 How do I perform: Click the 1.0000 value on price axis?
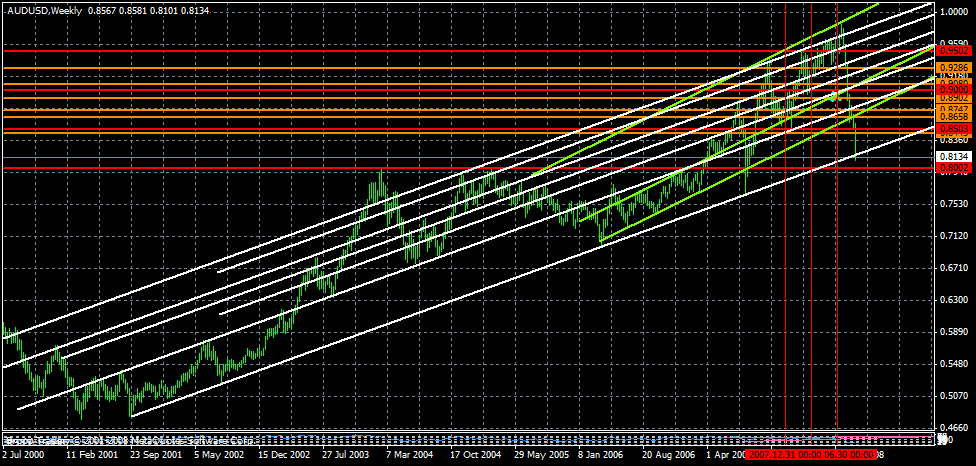click(955, 12)
